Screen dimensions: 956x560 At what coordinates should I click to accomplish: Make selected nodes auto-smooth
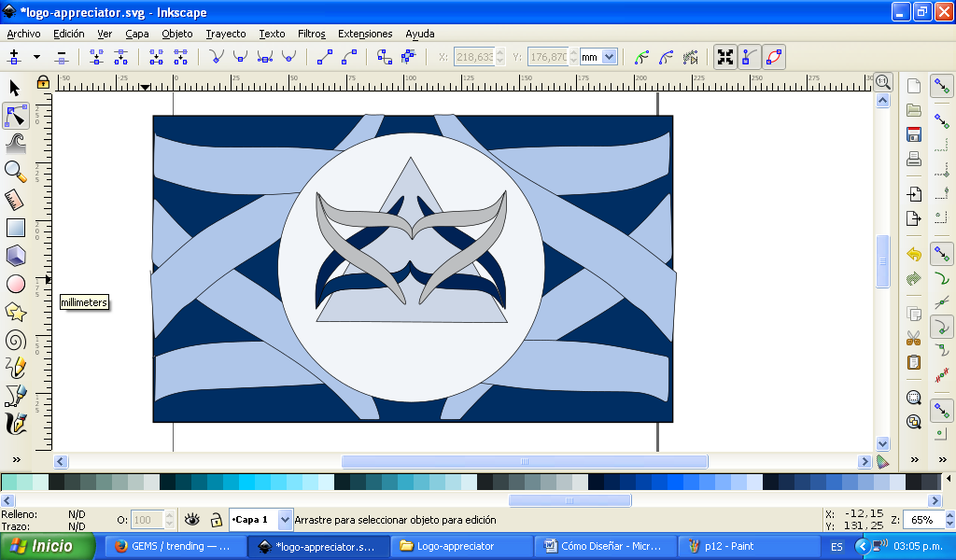[289, 57]
